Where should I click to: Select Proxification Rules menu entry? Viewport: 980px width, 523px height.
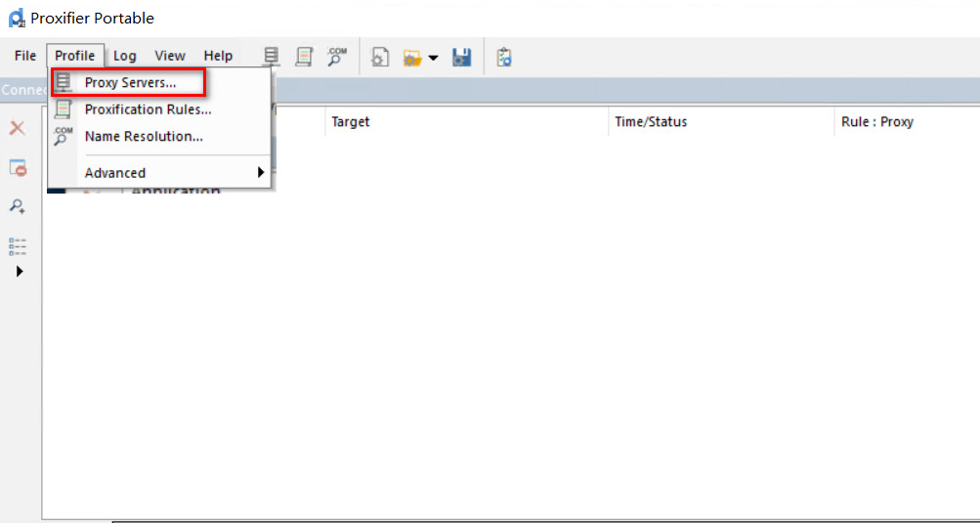point(148,109)
